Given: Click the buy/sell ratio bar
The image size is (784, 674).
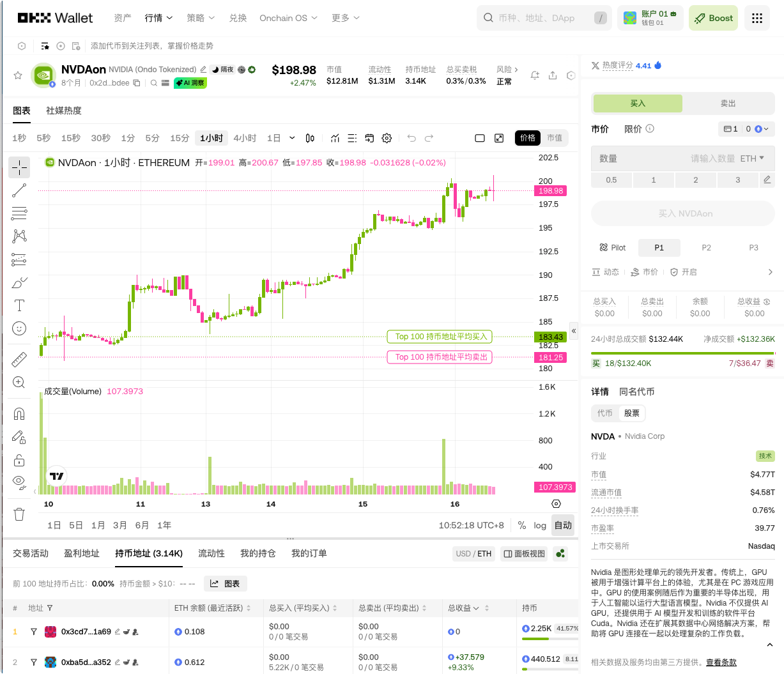Looking at the screenshot, I should tap(682, 352).
